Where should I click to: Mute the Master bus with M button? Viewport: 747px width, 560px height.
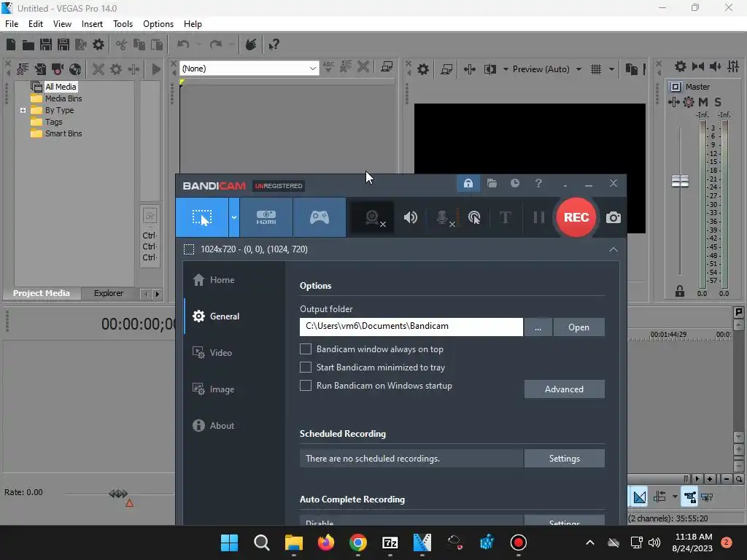703,102
